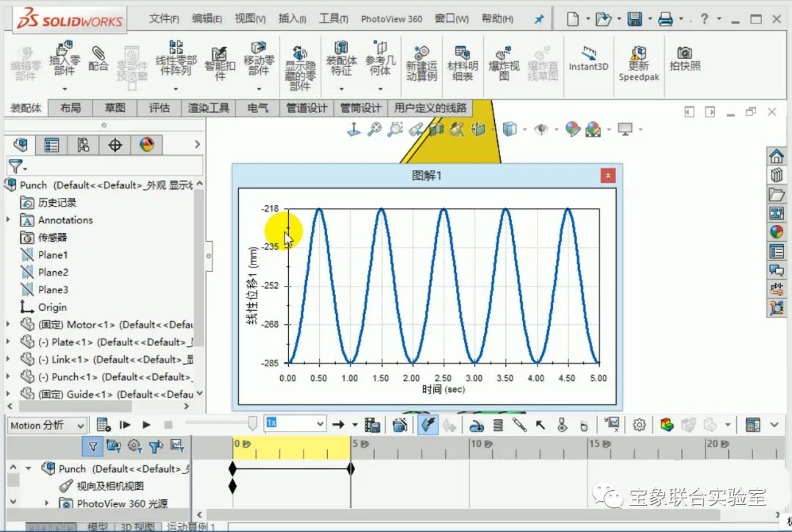This screenshot has width=792, height=532.
Task: Play motion study from start
Action: (125, 425)
